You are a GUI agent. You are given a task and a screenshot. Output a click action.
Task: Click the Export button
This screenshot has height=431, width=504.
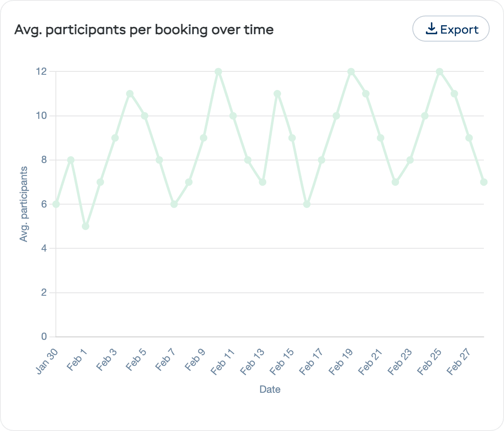click(451, 29)
